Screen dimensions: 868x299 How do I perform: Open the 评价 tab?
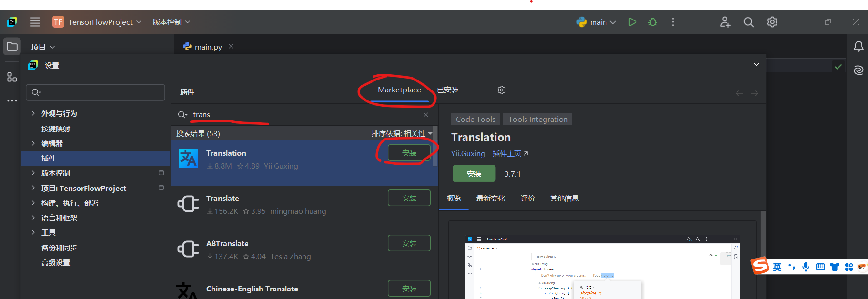click(527, 199)
